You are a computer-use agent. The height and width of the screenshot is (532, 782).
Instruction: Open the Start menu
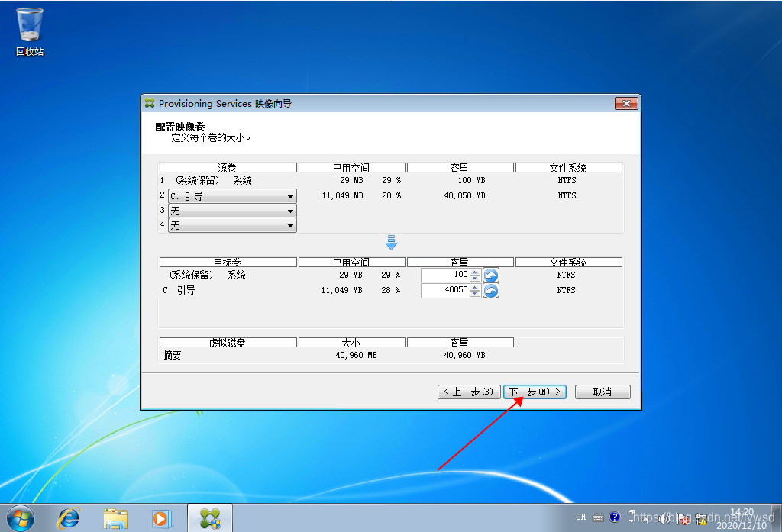20,518
